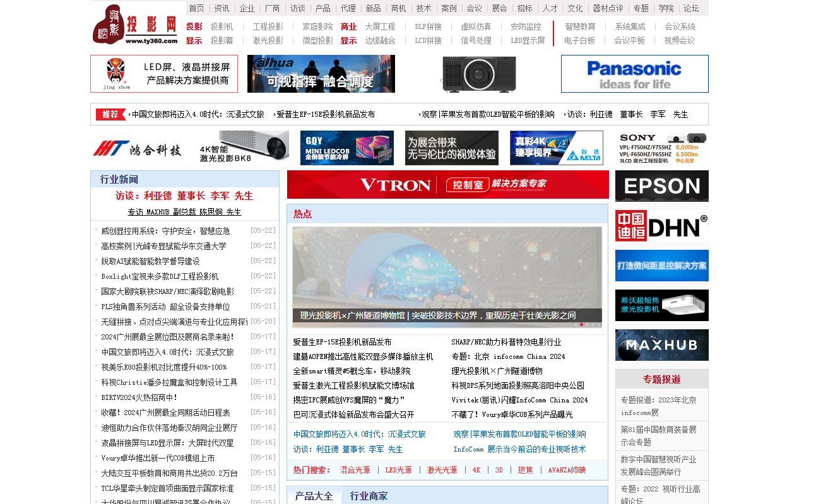
Task: Open news 锐取AI赋能智能教学督导建设
Action: click(x=150, y=261)
